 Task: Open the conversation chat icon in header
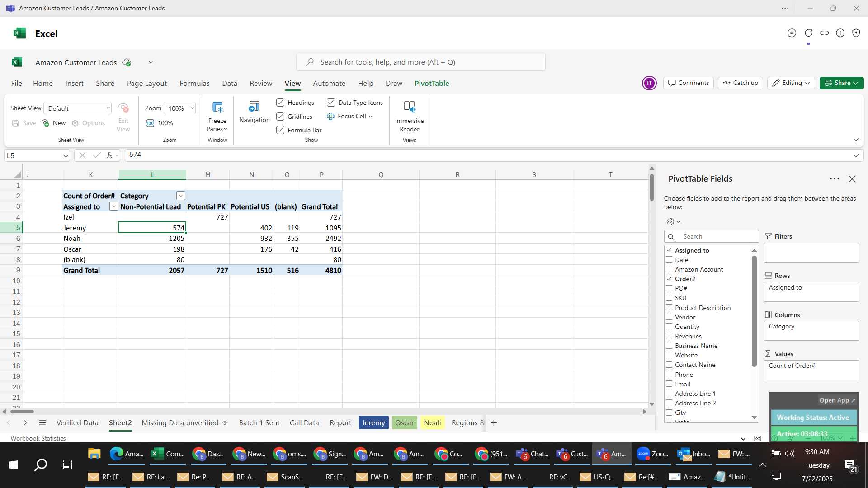point(792,33)
